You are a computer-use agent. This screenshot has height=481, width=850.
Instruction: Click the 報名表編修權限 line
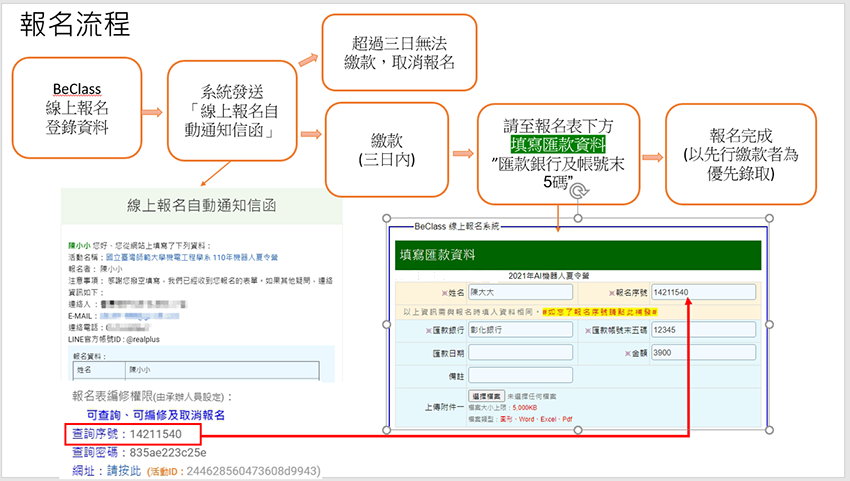pyautogui.click(x=152, y=396)
